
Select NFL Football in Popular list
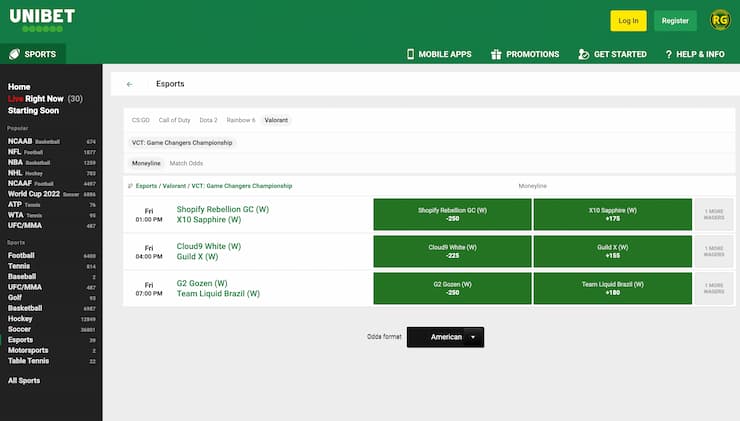[x=51, y=152]
